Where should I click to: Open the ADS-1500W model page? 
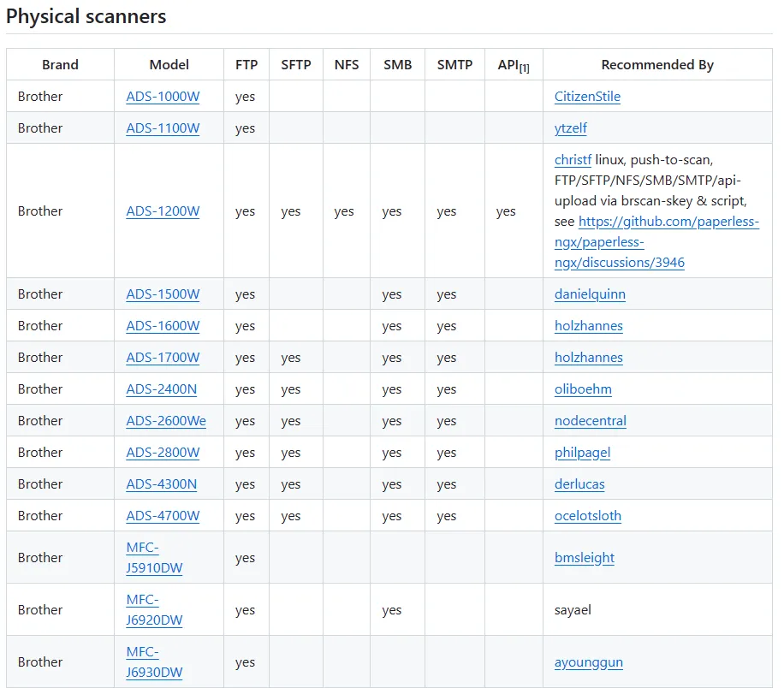(163, 294)
